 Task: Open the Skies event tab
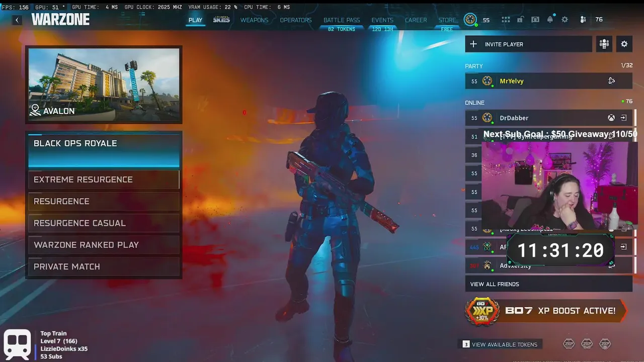(x=221, y=20)
